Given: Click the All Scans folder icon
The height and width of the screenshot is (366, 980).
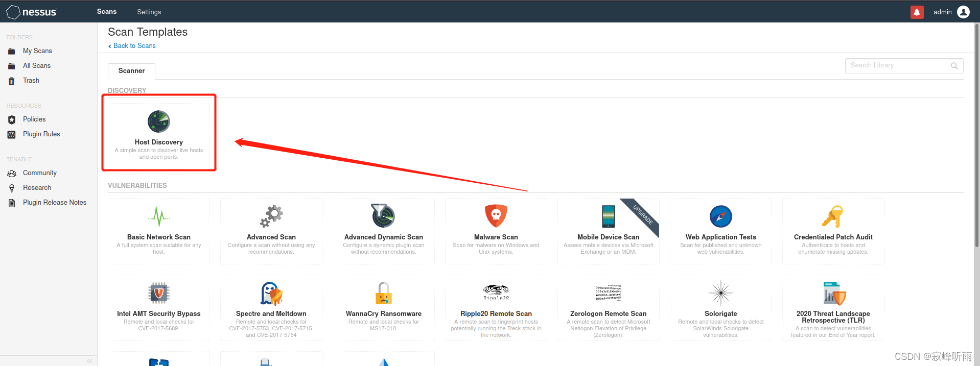Looking at the screenshot, I should click(x=12, y=66).
